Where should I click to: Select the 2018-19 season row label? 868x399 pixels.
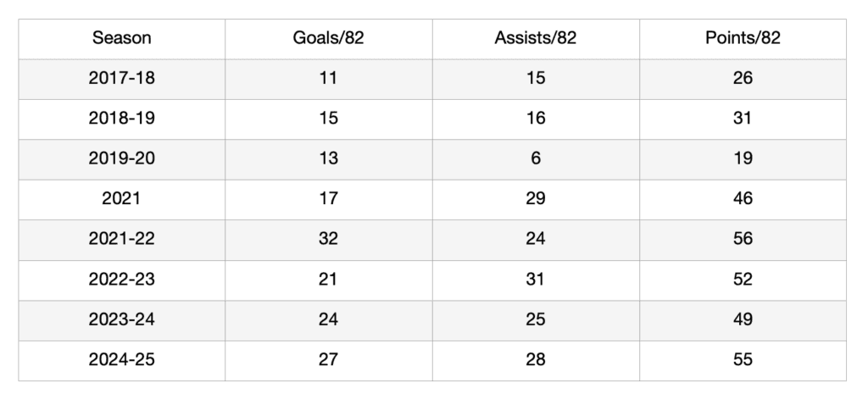coord(122,119)
